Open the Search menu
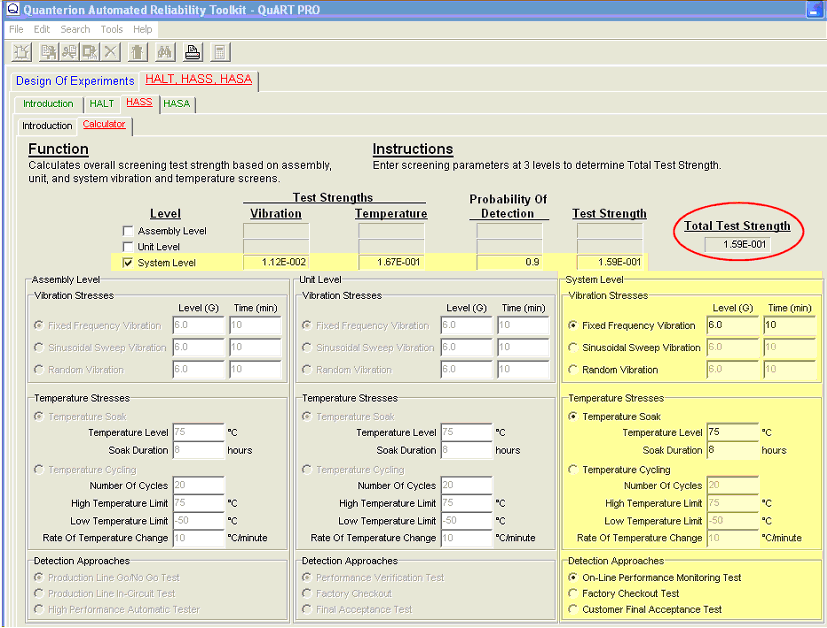 pos(75,30)
